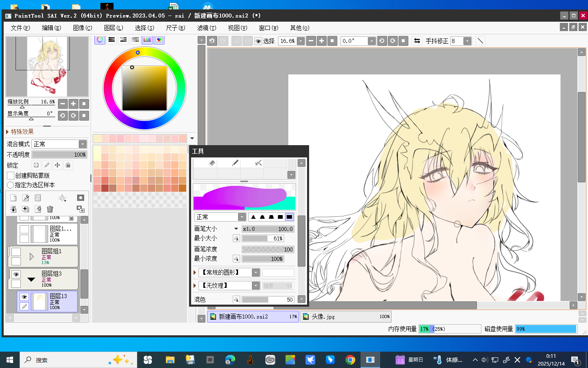The image size is (588, 368).
Task: Open the 混合模式 blend mode dropdown
Action: 82,144
